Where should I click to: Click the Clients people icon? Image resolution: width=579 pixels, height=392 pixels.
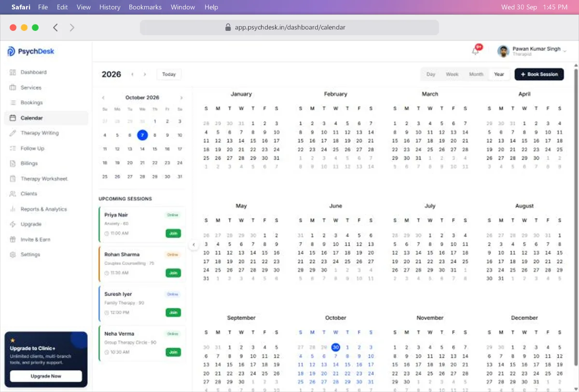[13, 194]
